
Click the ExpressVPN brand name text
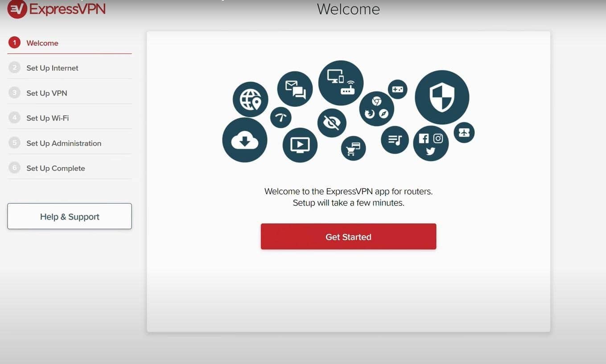pos(68,9)
